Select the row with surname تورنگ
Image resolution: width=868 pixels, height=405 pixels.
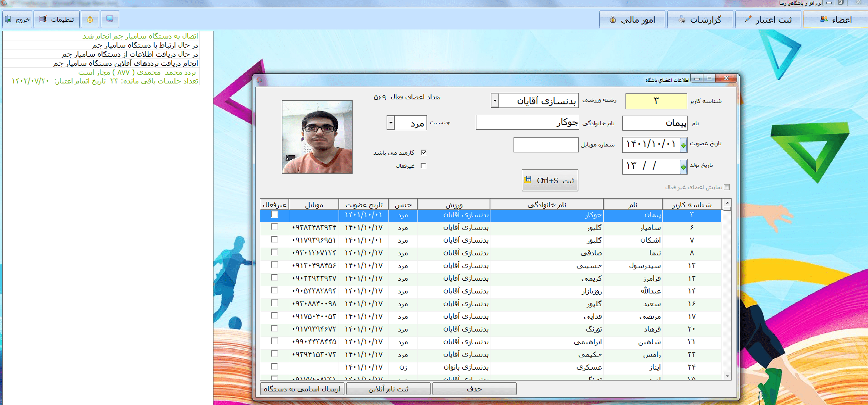click(x=491, y=329)
